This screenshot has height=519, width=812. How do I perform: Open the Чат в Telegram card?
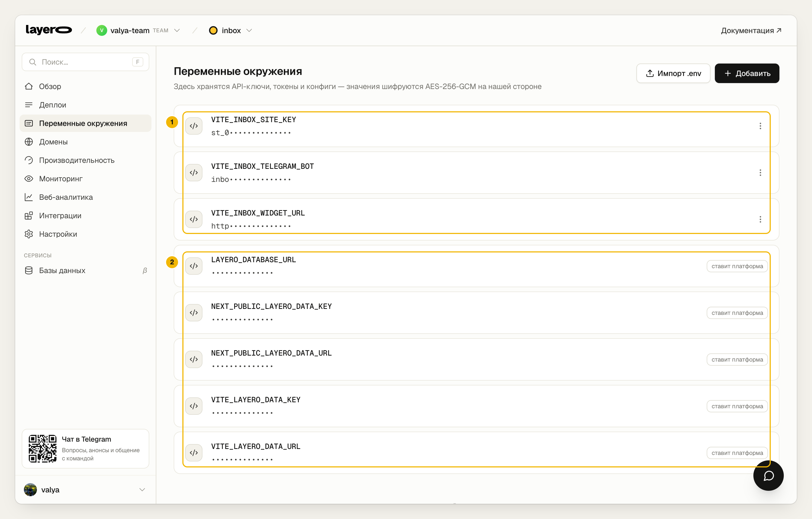85,448
